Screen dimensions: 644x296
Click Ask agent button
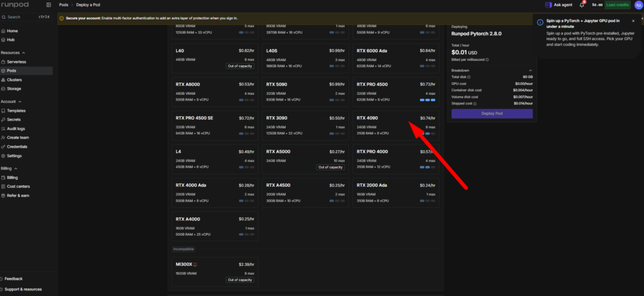pyautogui.click(x=559, y=5)
